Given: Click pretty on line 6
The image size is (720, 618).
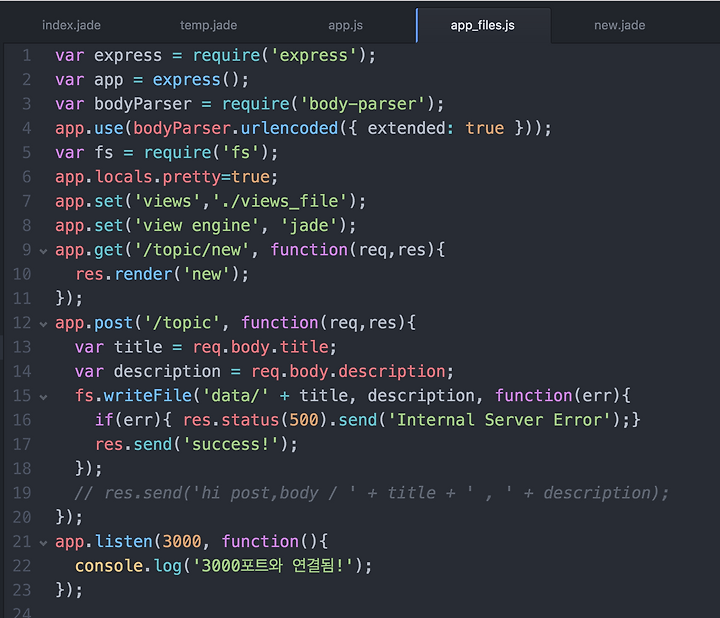Looking at the screenshot, I should (191, 178).
